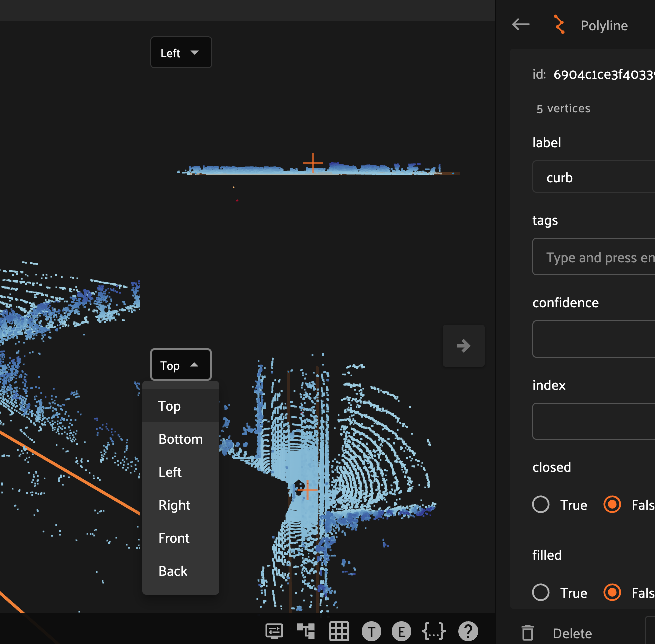Click the hierarchy icon in bottom toolbar
This screenshot has width=655, height=644.
[x=306, y=631]
